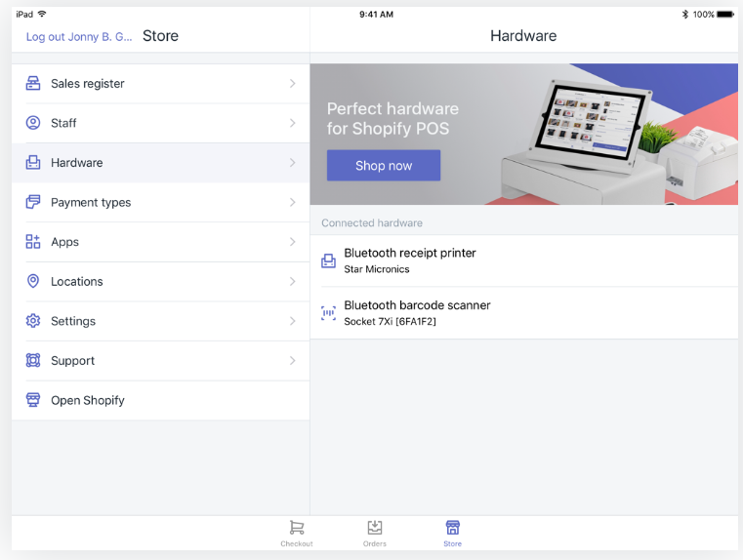Click the Staff person icon
The height and width of the screenshot is (560, 743).
point(32,123)
